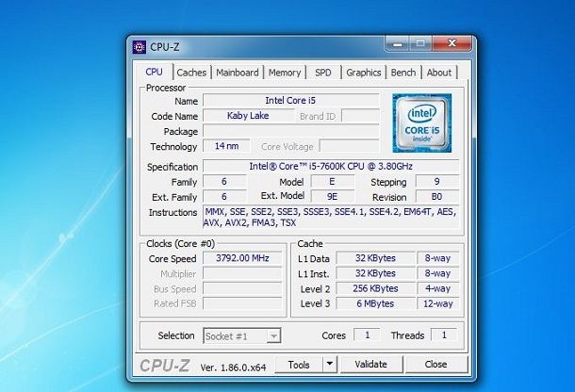The width and height of the screenshot is (575, 392).
Task: Click the empty Package field
Action: coord(291,131)
